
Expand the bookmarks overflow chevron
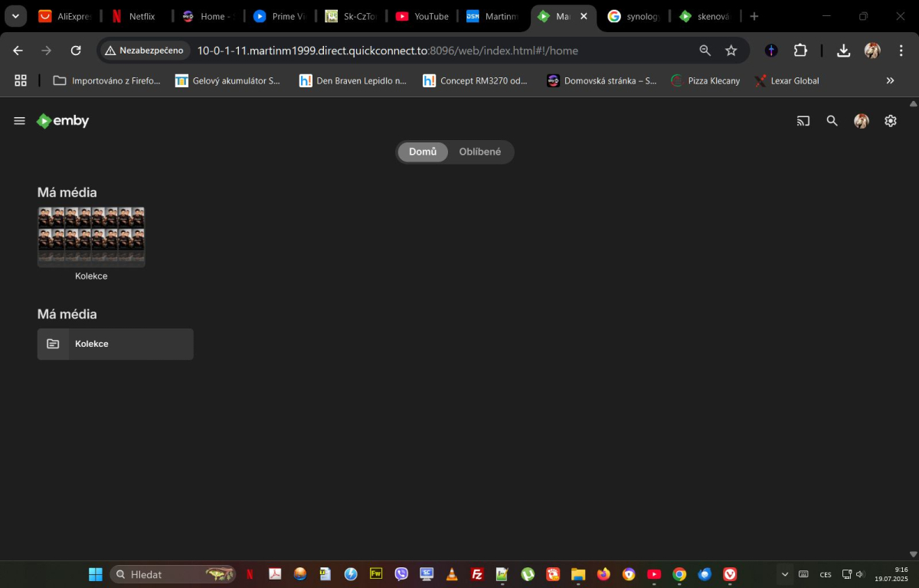click(x=890, y=80)
